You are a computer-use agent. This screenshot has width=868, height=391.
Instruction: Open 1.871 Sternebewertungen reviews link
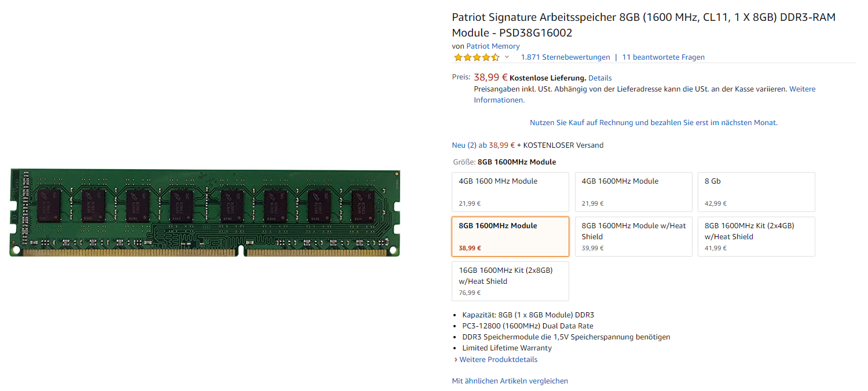tap(565, 57)
